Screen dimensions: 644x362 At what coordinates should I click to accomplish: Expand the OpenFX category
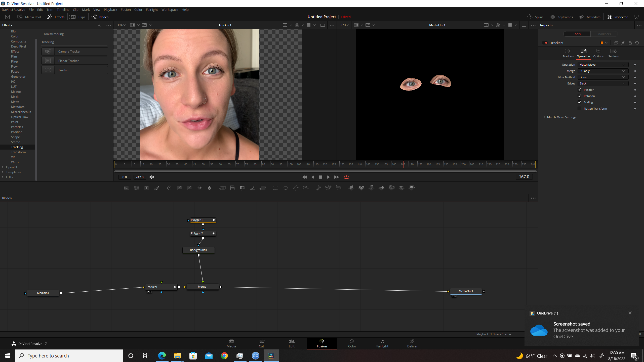click(x=3, y=167)
